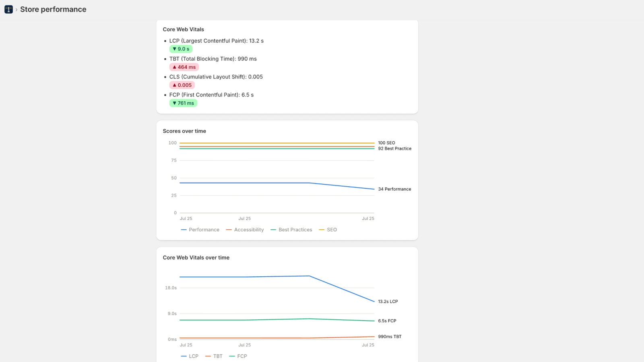Image resolution: width=644 pixels, height=362 pixels.
Task: Click the CLS (Cumulative Layout Shift) line
Action: click(x=216, y=77)
